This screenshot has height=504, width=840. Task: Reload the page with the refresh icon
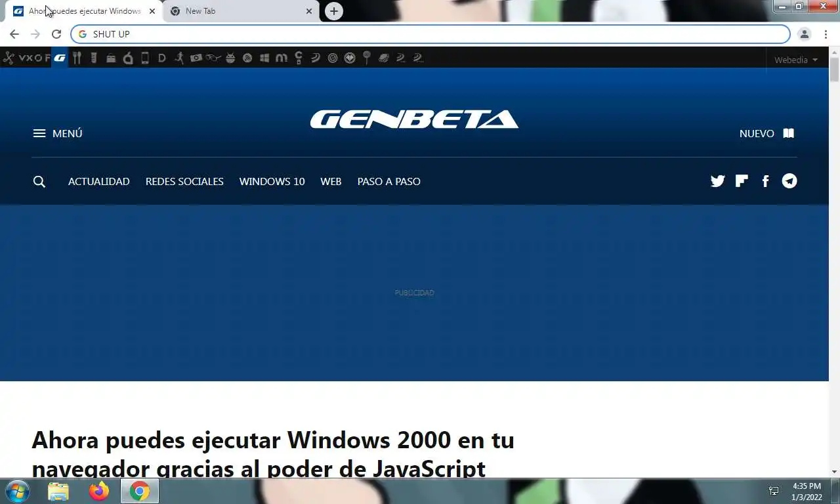(x=56, y=34)
